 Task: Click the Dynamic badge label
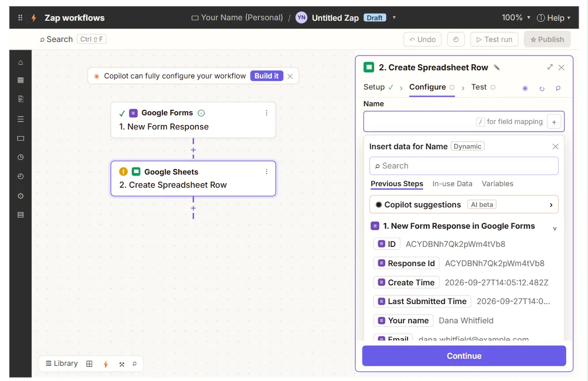467,146
